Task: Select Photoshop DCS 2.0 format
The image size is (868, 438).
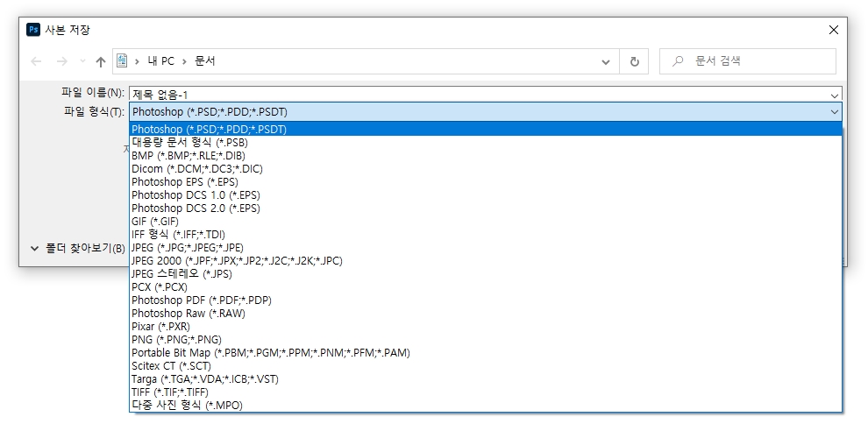Action: tap(486, 208)
